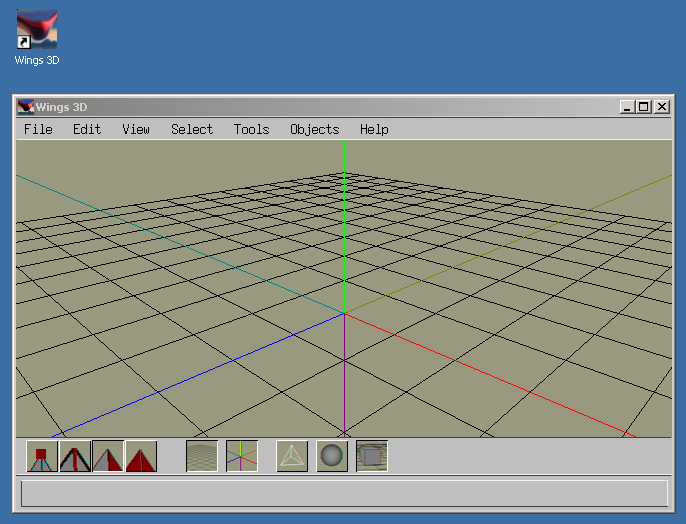Click the empty status bar field
Screen dimensions: 686x524
(x=344, y=493)
